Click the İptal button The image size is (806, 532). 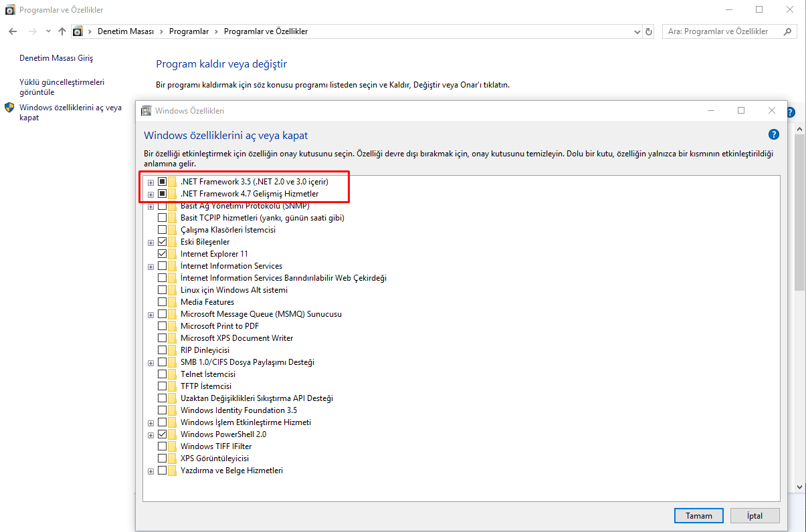tap(754, 515)
